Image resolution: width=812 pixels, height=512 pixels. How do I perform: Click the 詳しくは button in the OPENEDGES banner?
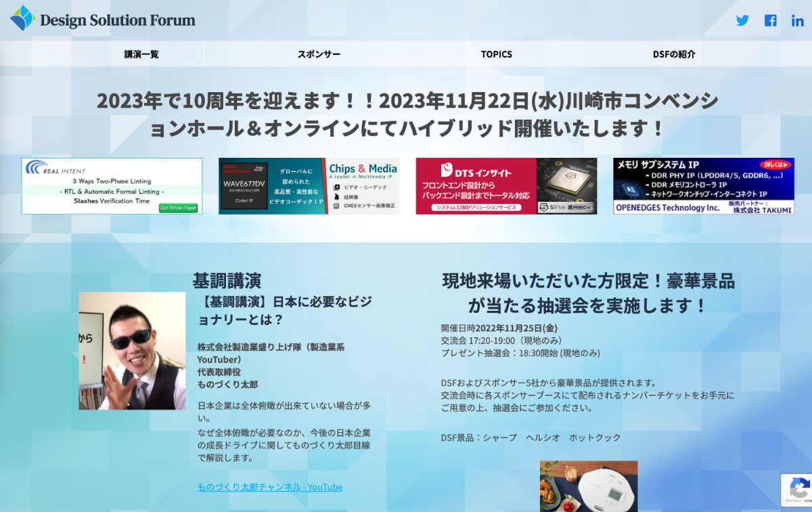pyautogui.click(x=775, y=165)
